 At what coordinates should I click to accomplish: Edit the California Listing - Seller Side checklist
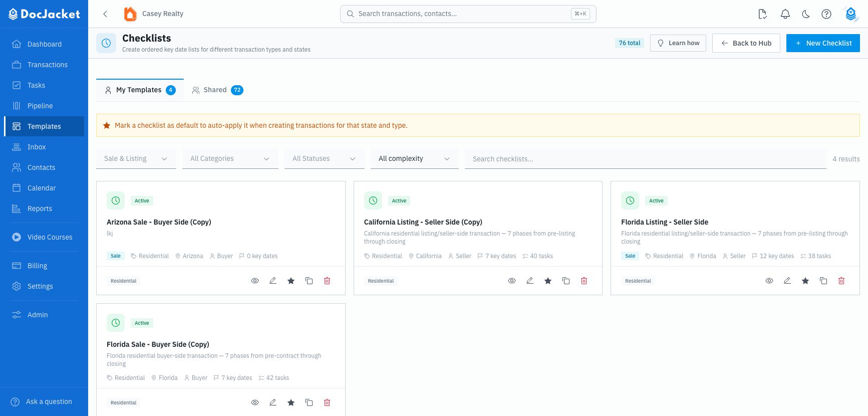[530, 281]
